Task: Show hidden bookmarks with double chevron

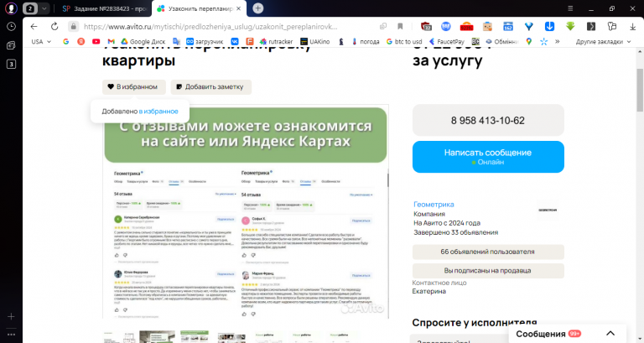Action: click(x=558, y=41)
